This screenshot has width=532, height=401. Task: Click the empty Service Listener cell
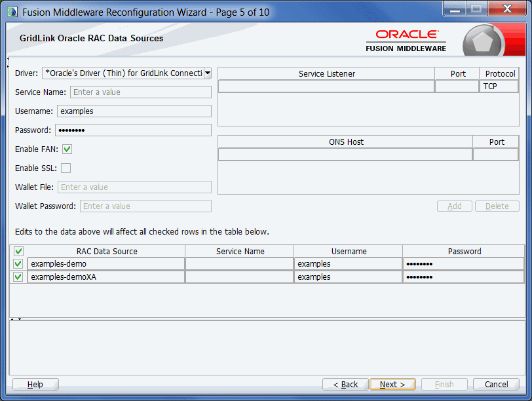point(326,86)
